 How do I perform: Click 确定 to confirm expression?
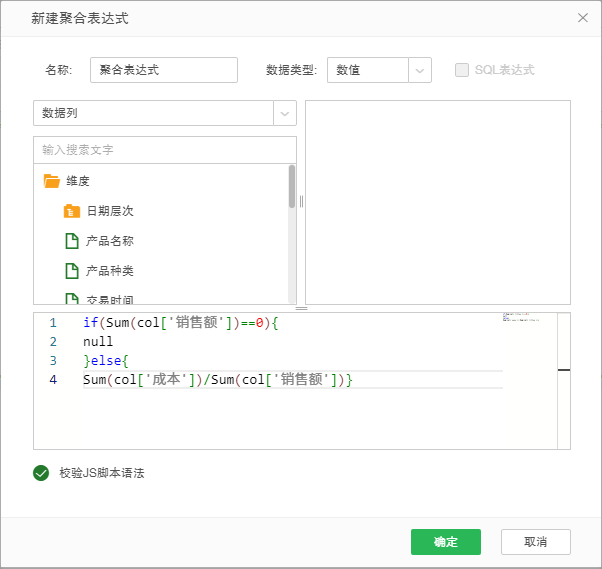pyautogui.click(x=445, y=542)
